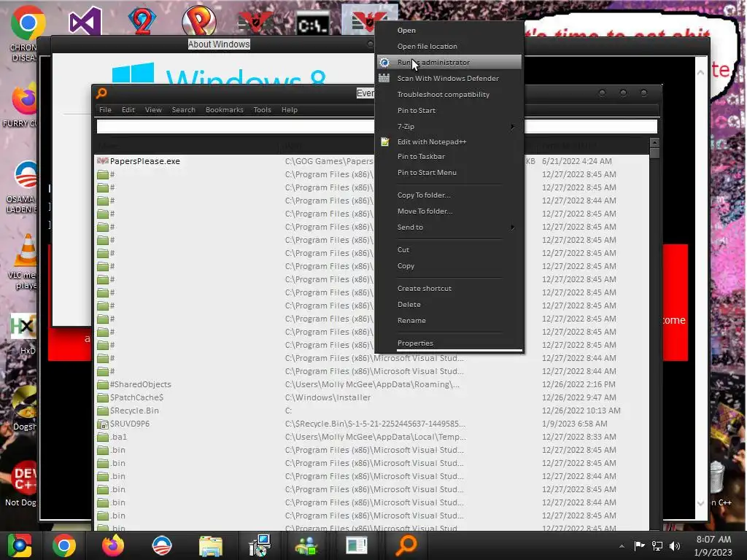
Task: Open the Tools menu in Everything
Action: [262, 109]
